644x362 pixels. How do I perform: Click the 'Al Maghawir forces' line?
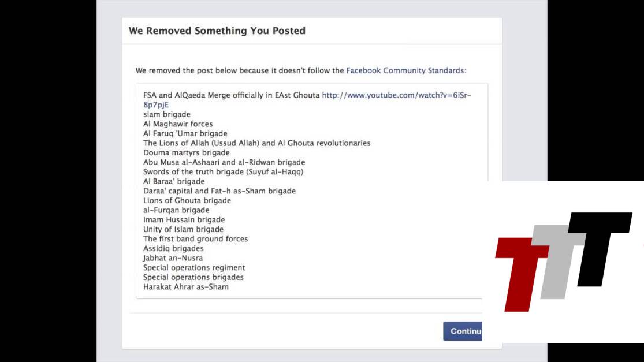tap(178, 124)
